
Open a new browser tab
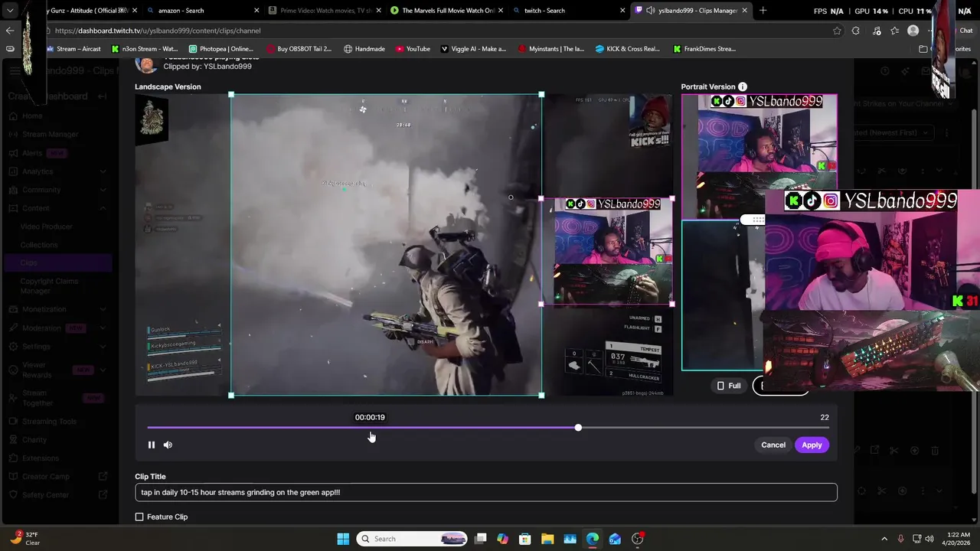pos(763,11)
